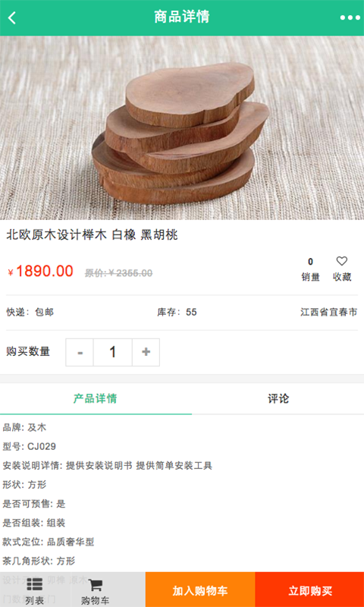Viewport: 364px width, 607px height.
Task: Switch to the 评论 tab
Action: (278, 399)
